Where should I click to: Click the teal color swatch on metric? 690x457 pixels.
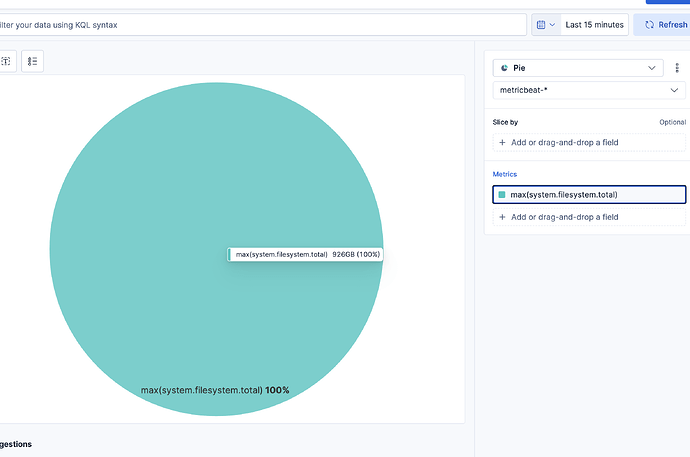502,194
